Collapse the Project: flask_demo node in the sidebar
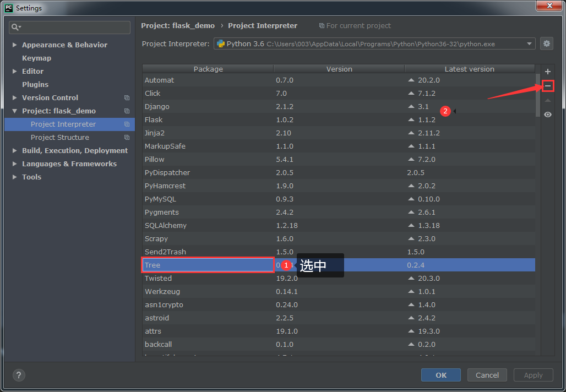 pos(14,111)
